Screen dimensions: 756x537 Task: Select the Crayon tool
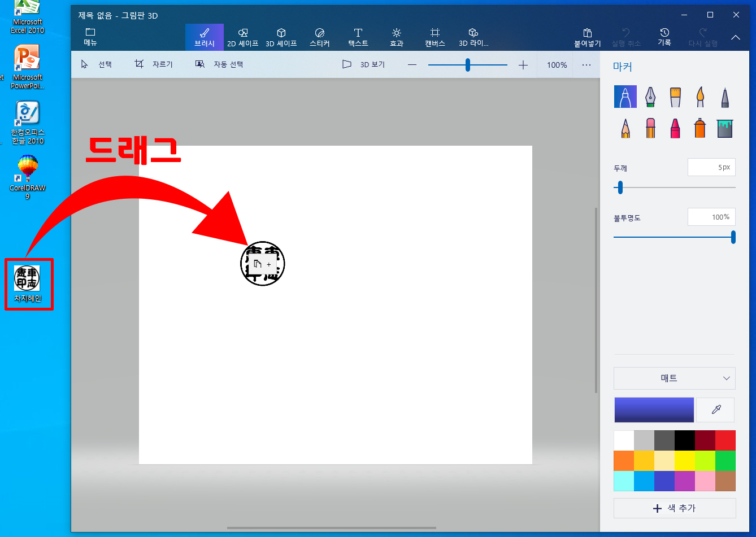(675, 128)
